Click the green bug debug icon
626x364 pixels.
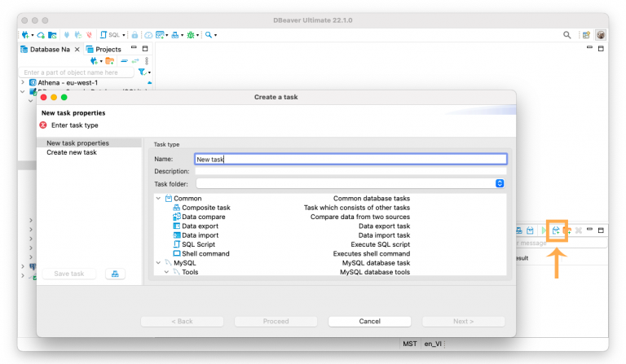pos(192,35)
